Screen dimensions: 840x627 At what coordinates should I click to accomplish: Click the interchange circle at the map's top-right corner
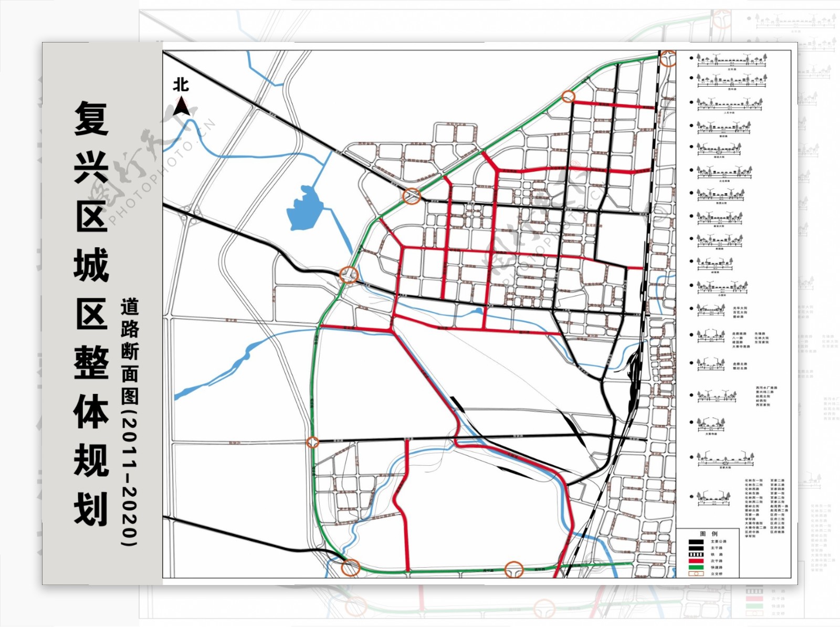point(668,58)
